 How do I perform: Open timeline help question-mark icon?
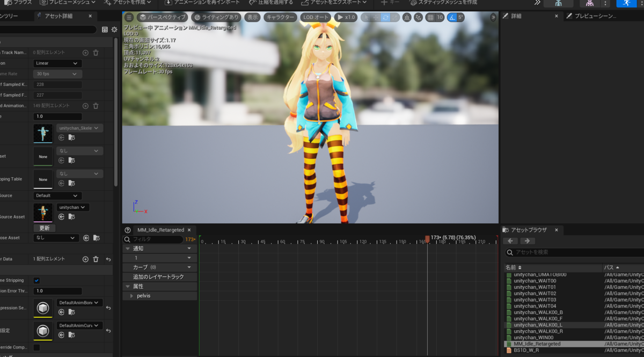point(128,230)
